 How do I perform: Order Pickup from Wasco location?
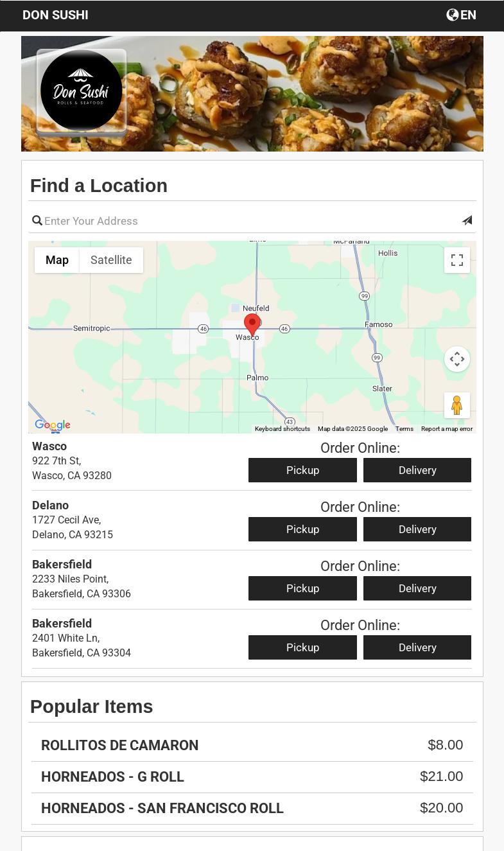[x=302, y=470]
